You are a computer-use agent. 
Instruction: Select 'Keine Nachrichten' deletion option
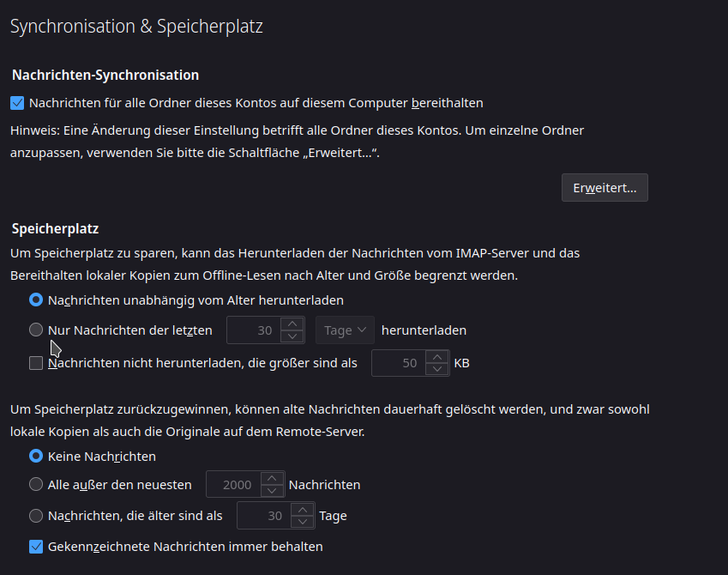pyautogui.click(x=36, y=456)
